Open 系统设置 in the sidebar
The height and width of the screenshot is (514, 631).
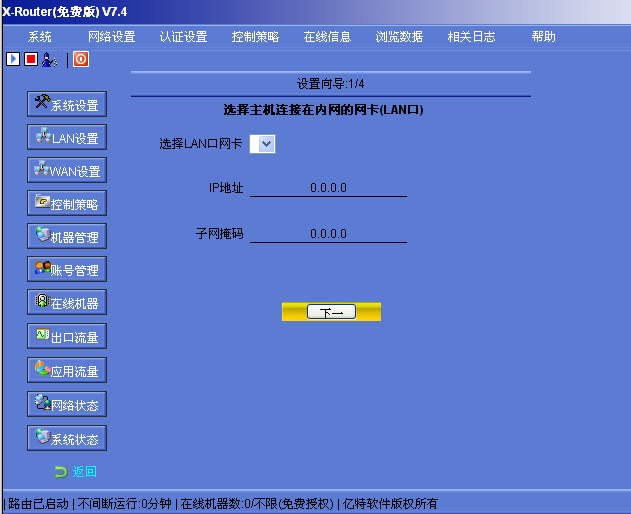67,104
